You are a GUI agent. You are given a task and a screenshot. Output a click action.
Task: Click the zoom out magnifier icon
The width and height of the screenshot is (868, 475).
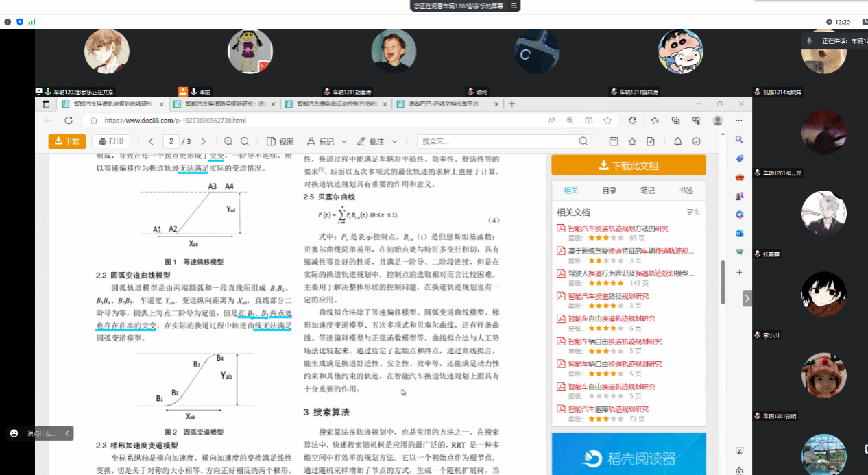point(245,141)
